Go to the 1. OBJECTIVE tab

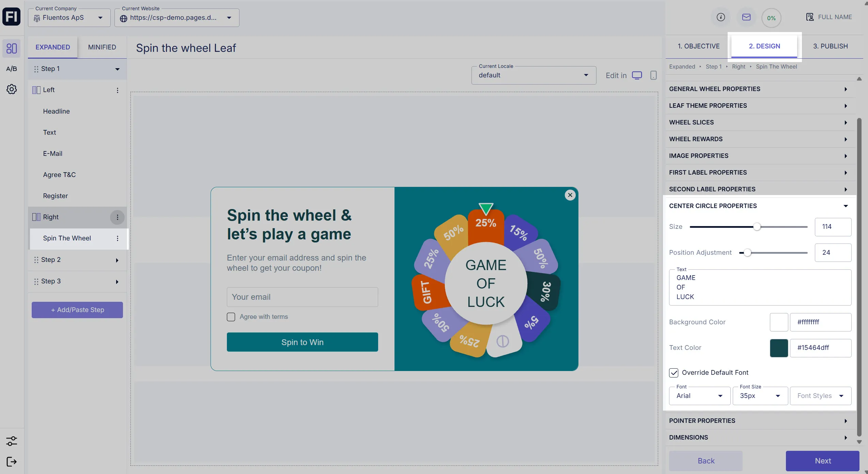click(698, 46)
